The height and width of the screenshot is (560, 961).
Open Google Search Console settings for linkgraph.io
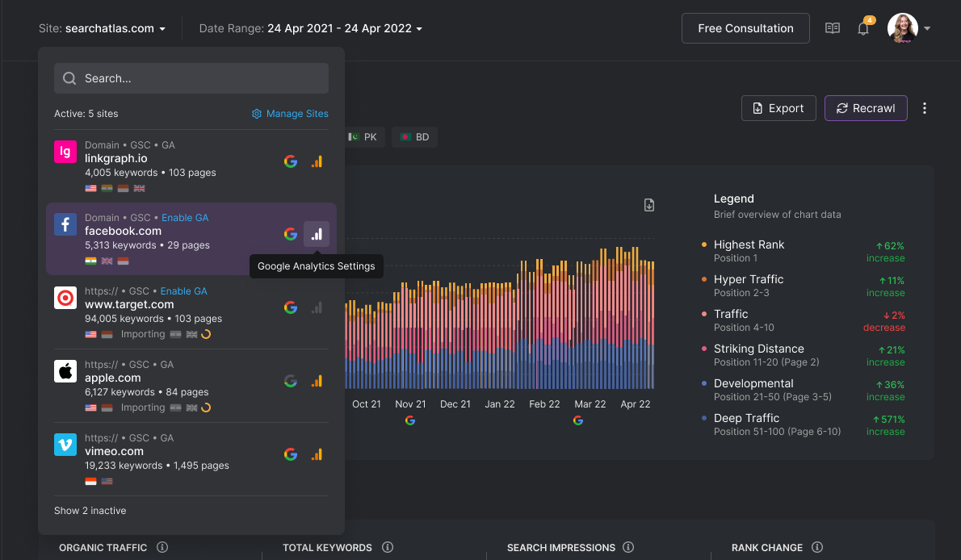pos(291,161)
